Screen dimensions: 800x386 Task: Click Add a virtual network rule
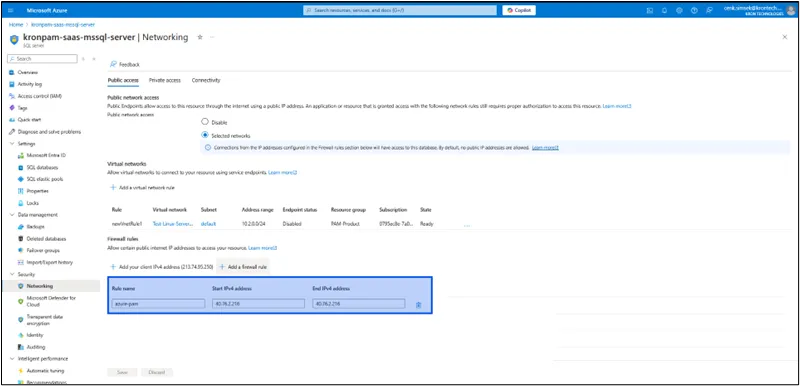click(x=142, y=188)
